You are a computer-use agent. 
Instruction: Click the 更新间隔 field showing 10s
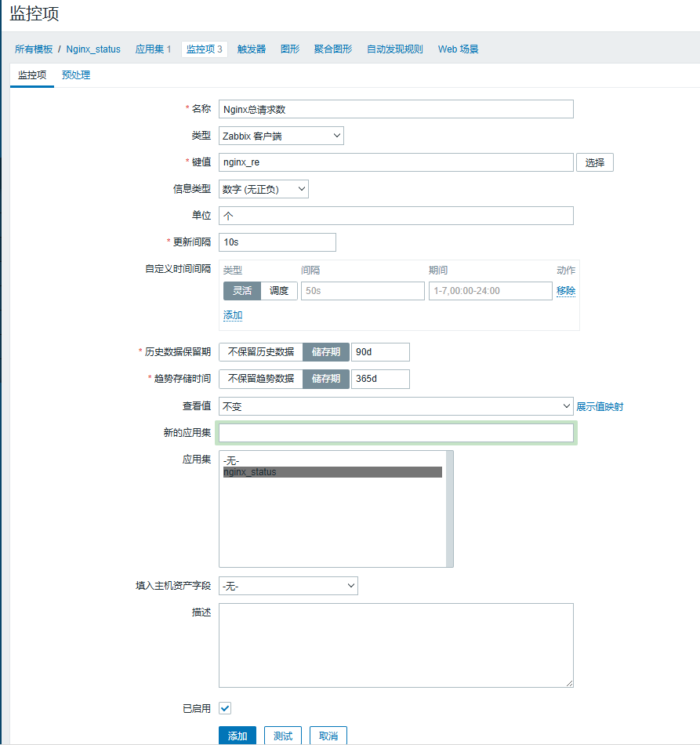click(x=277, y=242)
